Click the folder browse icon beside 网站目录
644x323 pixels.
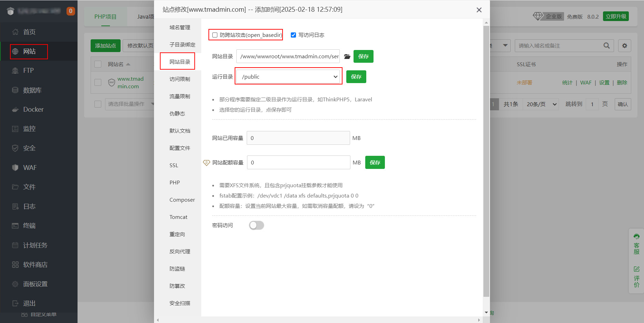347,57
